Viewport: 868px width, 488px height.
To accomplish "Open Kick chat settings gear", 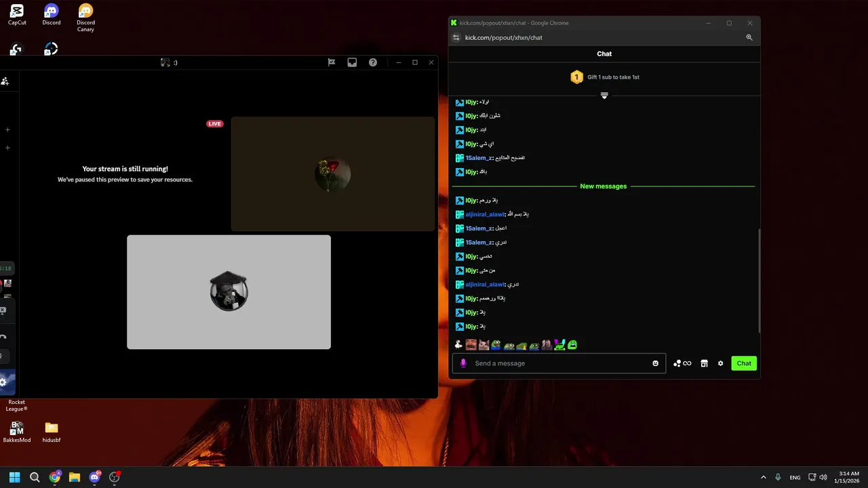I will (720, 363).
